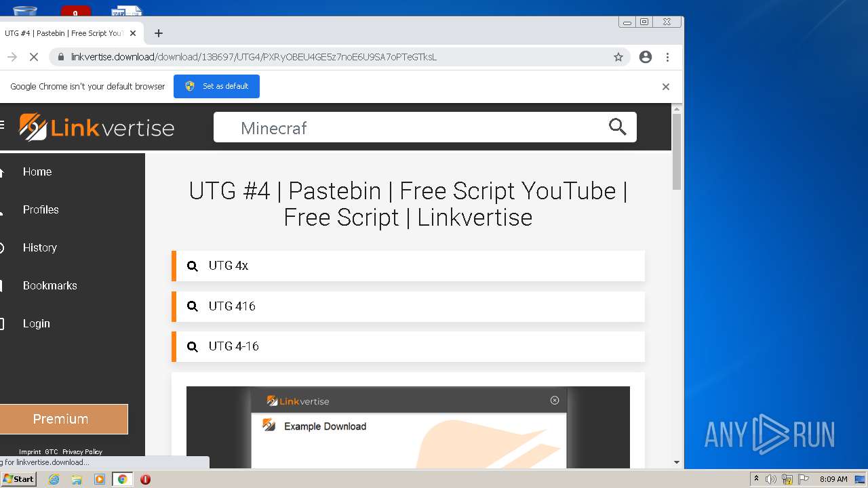Click the network tray icon
Screen dimensions: 868x488
[787, 479]
